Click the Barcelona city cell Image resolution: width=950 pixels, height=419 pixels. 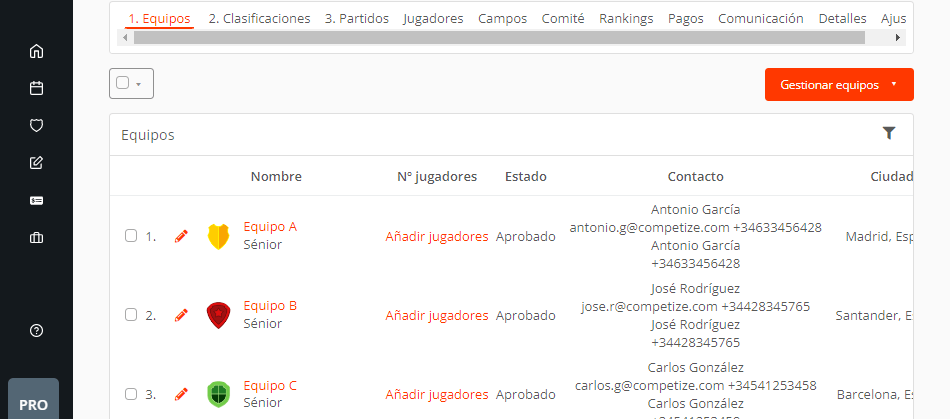[875, 395]
